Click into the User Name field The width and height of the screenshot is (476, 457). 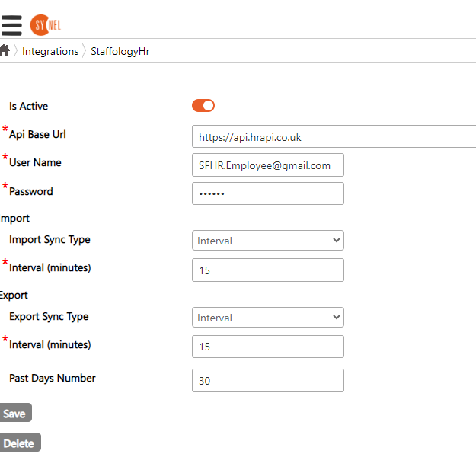[268, 165]
